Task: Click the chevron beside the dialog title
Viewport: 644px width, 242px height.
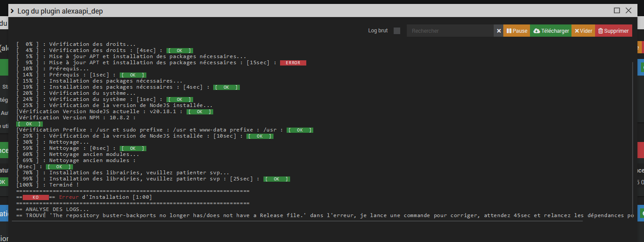Action: [12, 11]
